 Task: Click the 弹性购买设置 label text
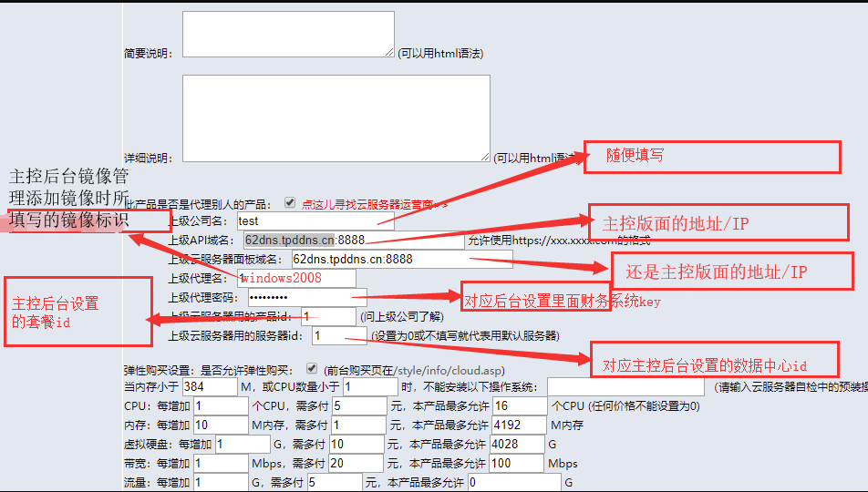click(x=157, y=370)
